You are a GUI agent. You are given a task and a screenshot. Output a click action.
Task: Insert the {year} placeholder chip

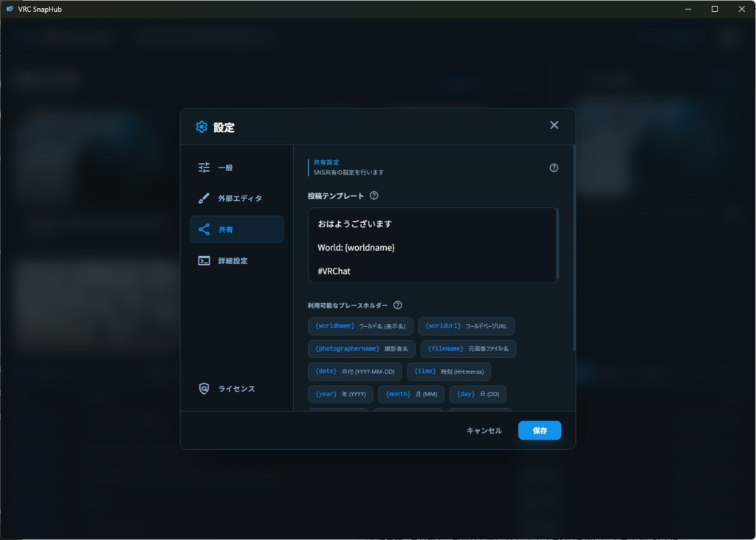coord(340,394)
